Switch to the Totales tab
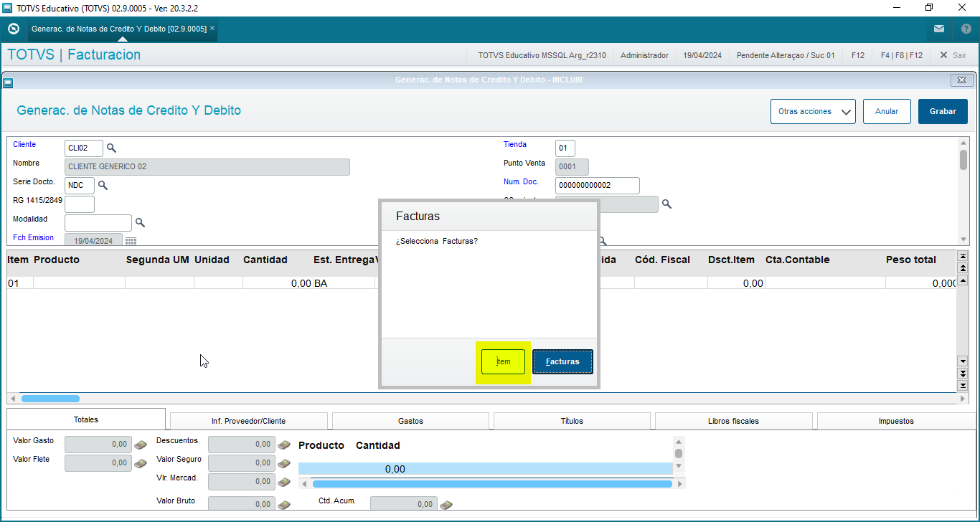Image resolution: width=980 pixels, height=522 pixels. [x=86, y=419]
